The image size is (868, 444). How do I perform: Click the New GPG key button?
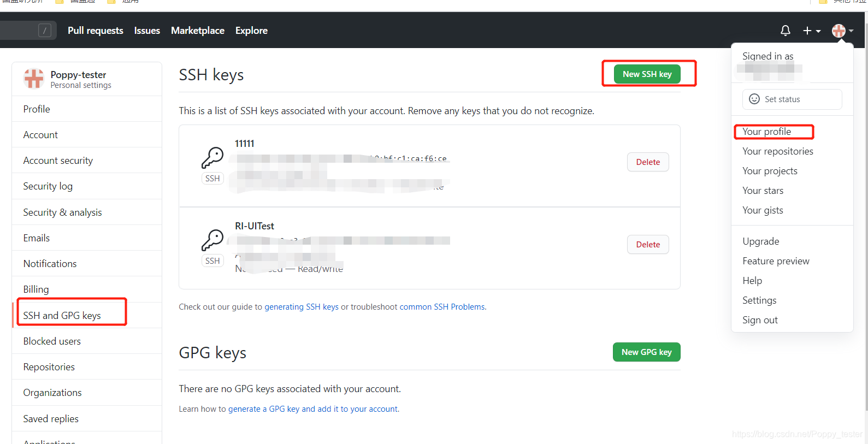647,352
